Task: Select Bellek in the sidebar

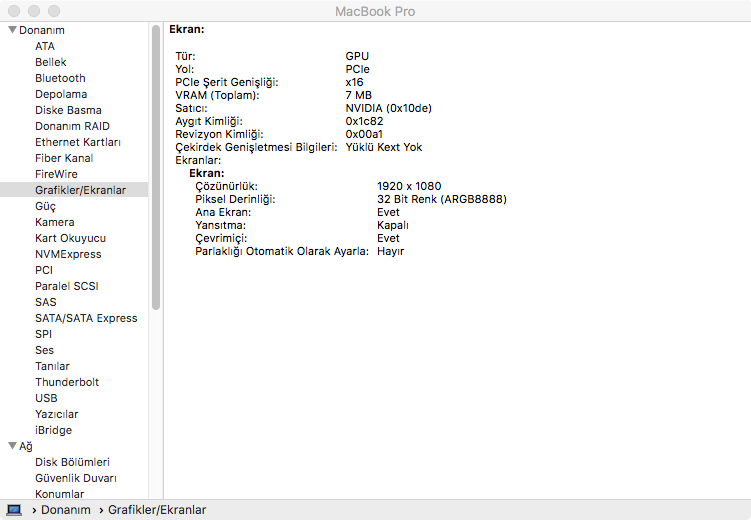Action: pos(51,62)
